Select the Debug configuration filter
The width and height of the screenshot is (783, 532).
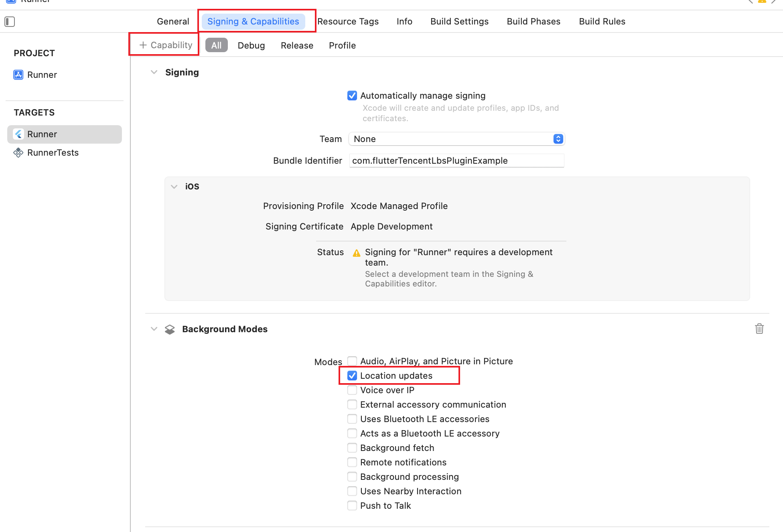(251, 46)
